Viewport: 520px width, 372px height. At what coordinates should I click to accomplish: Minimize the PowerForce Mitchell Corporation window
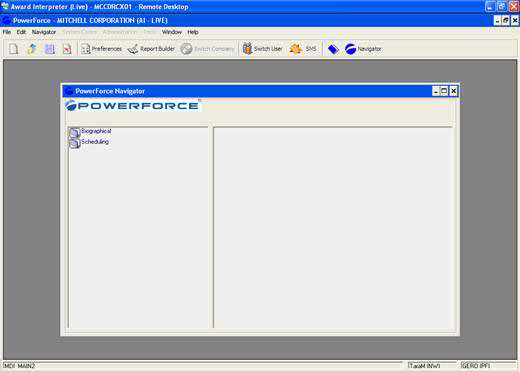(497, 21)
